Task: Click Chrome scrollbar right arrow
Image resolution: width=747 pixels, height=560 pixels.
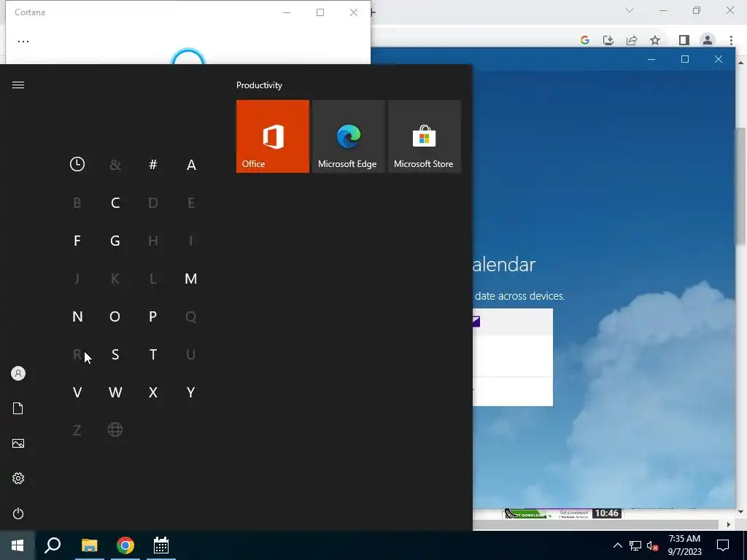Action: tap(729, 525)
